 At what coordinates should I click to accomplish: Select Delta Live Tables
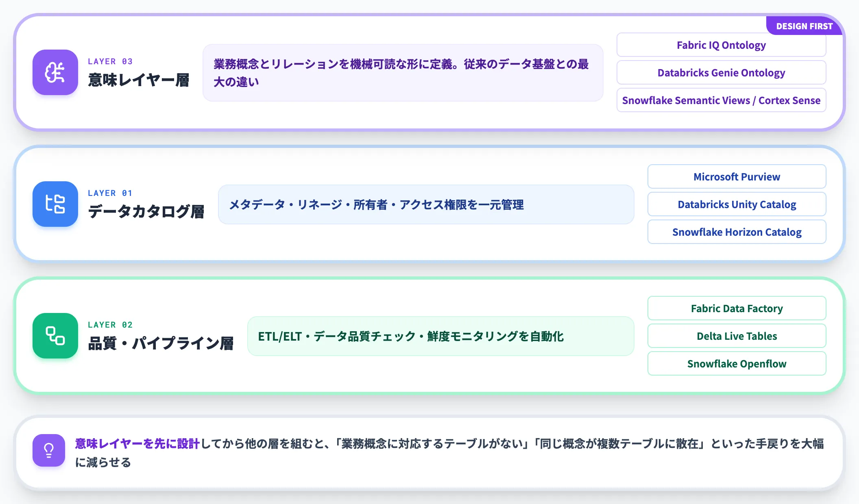pyautogui.click(x=737, y=336)
